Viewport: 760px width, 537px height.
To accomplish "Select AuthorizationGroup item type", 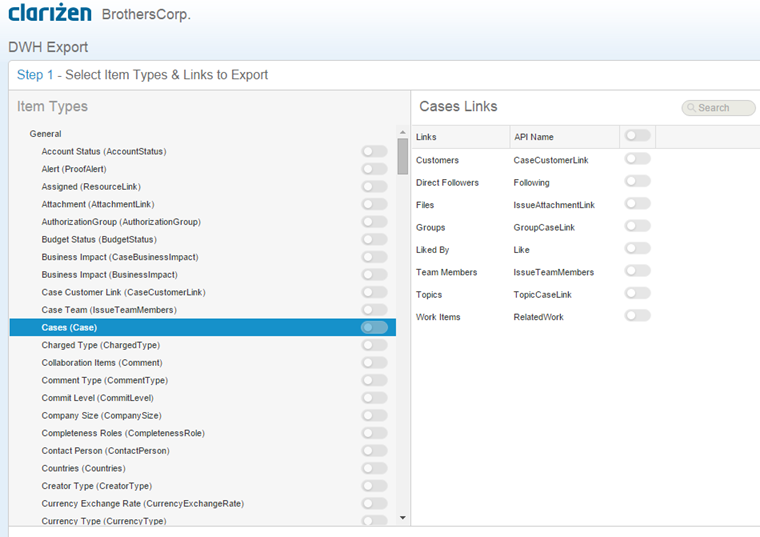I will pyautogui.click(x=121, y=222).
